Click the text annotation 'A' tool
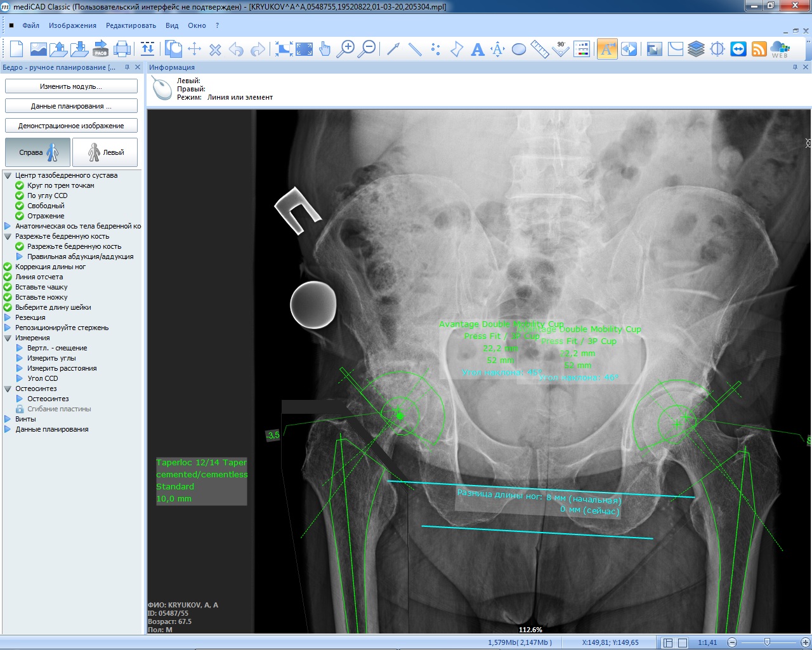 click(x=478, y=49)
